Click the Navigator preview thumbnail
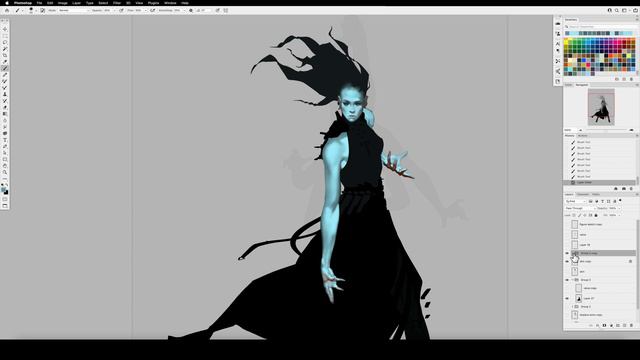 point(601,107)
